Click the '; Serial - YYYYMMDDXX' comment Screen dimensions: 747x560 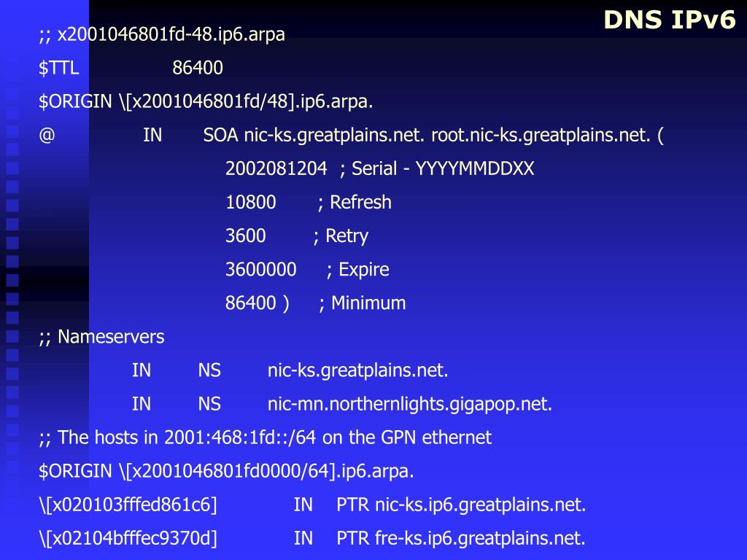[437, 168]
